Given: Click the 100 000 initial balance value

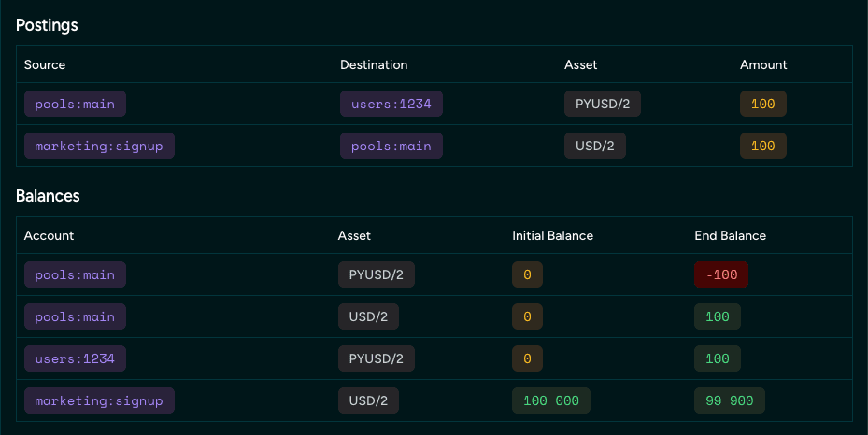Looking at the screenshot, I should [550, 400].
